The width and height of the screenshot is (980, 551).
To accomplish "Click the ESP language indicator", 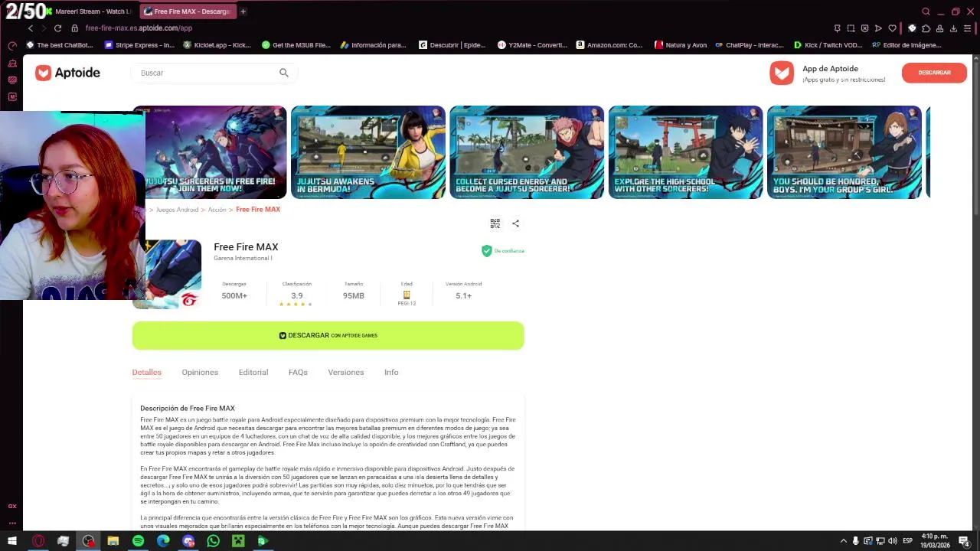I will [x=907, y=541].
